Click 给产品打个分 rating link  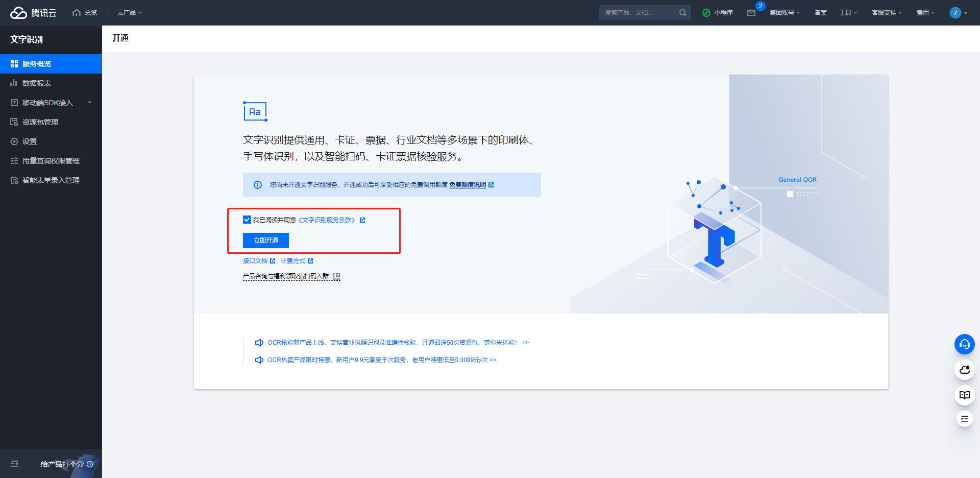pyautogui.click(x=67, y=464)
